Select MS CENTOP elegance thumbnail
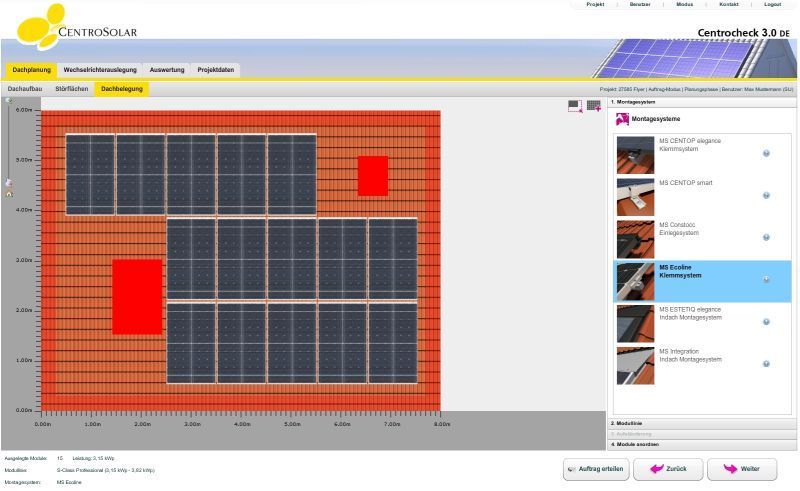The height and width of the screenshot is (491, 800). tap(635, 155)
